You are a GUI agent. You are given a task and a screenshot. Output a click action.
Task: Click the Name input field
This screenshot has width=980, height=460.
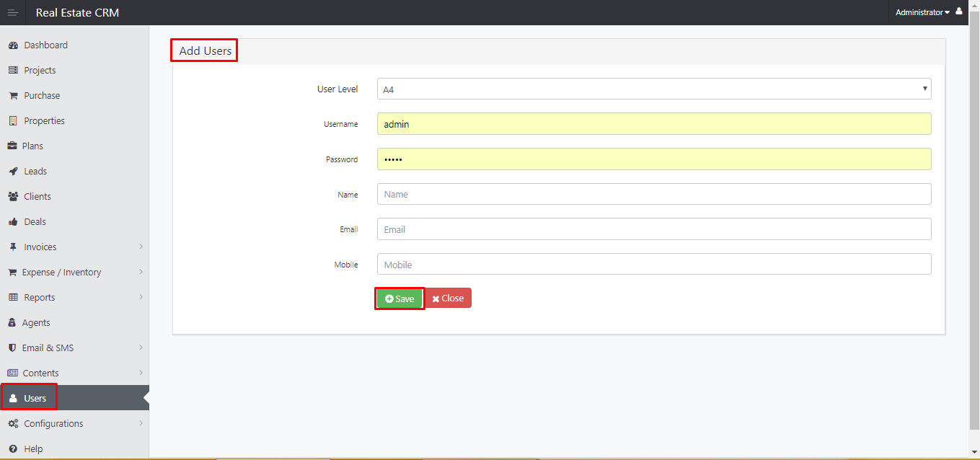click(x=654, y=194)
